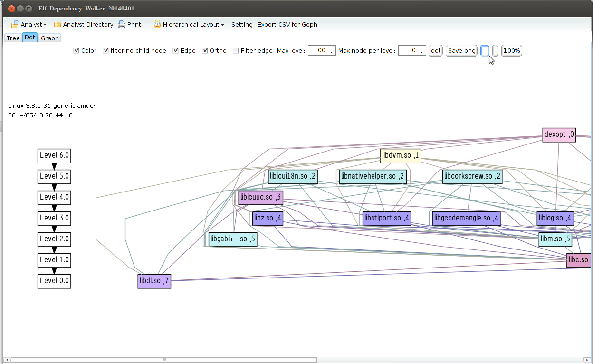Click the Analyst Directory folder icon

(x=57, y=24)
